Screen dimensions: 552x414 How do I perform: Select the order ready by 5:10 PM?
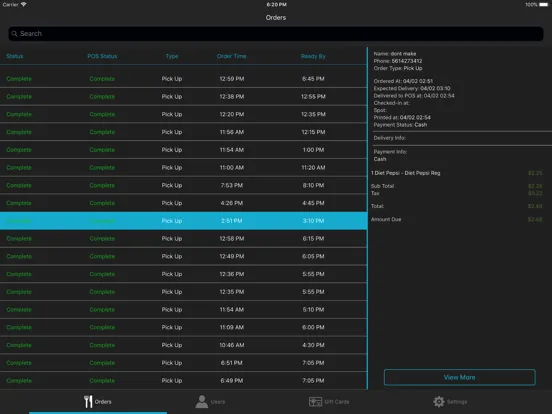point(183,310)
